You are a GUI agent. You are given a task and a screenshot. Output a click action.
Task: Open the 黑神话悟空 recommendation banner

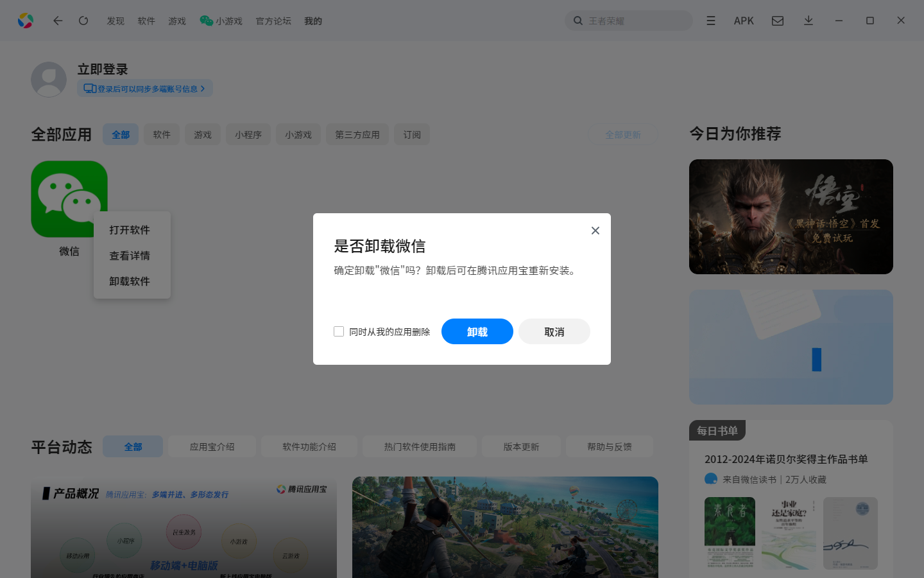point(791,216)
